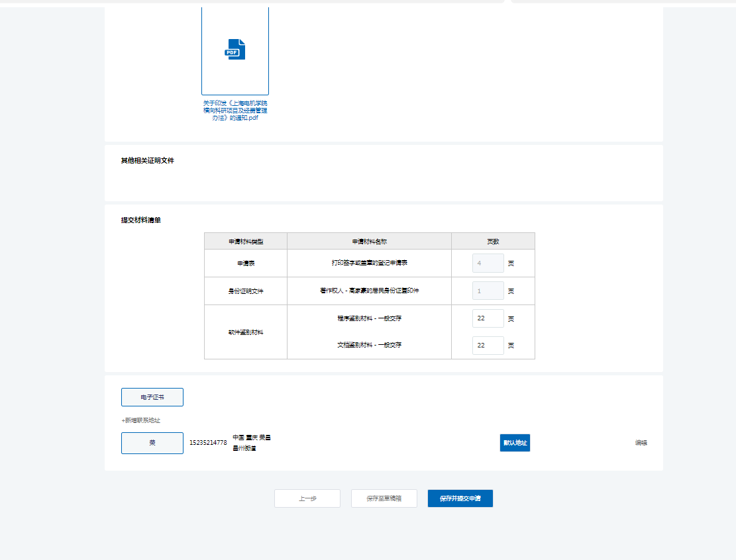Edit the address using 编辑 link
Screen dimensions: 736x560
click(641, 443)
